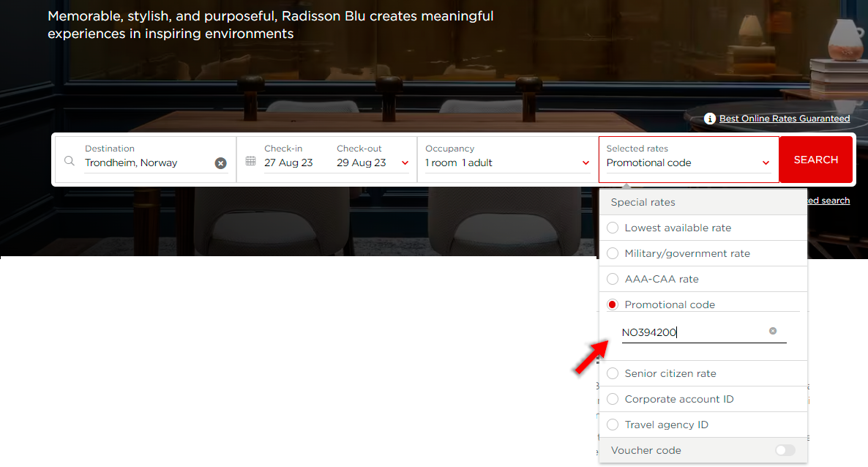868x467 pixels.
Task: Clear the promotional code NO394200
Action: click(x=773, y=331)
